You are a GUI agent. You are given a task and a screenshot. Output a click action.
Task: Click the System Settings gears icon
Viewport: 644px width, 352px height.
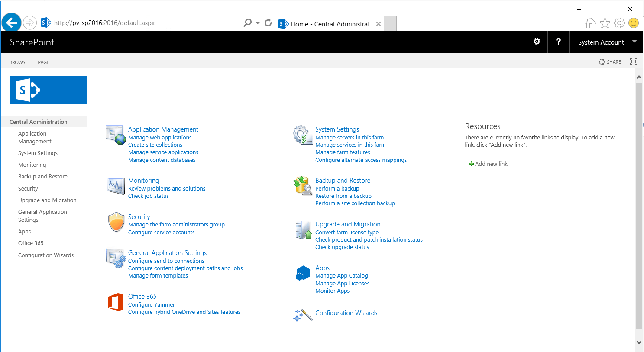[x=303, y=135]
